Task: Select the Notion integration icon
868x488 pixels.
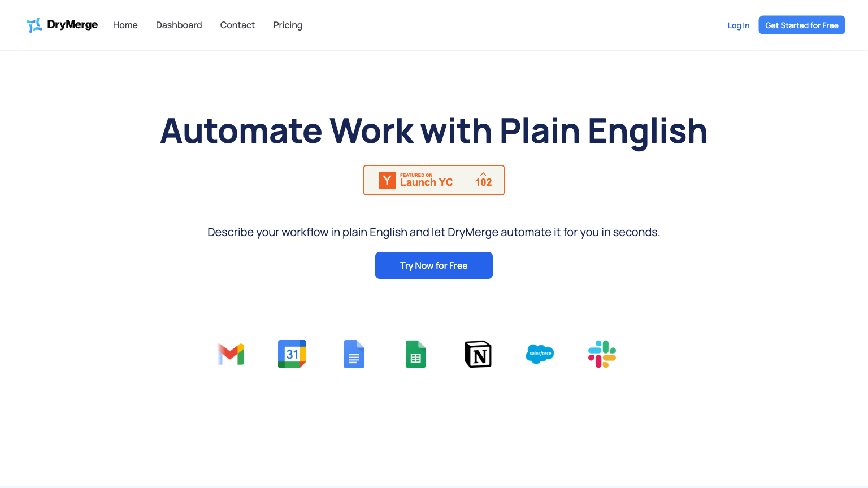Action: coord(478,354)
